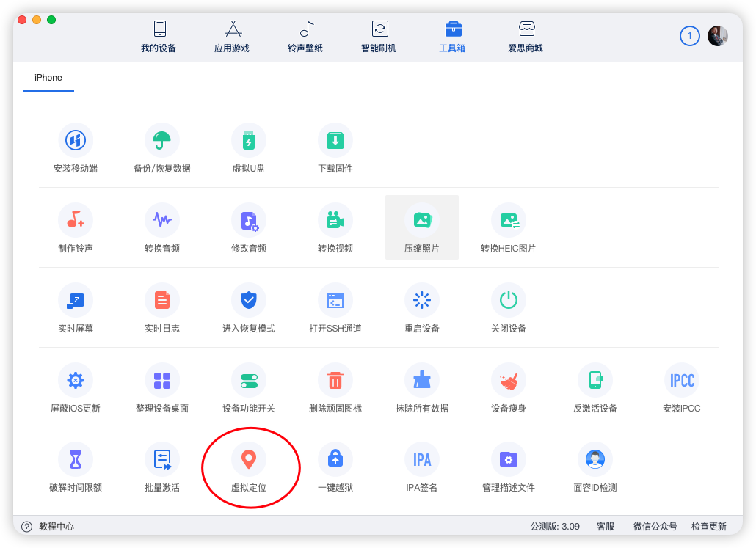Viewport: 756px width, 548px height.
Task: Launch 一键越狱 one-click jailbreak
Action: click(x=335, y=467)
